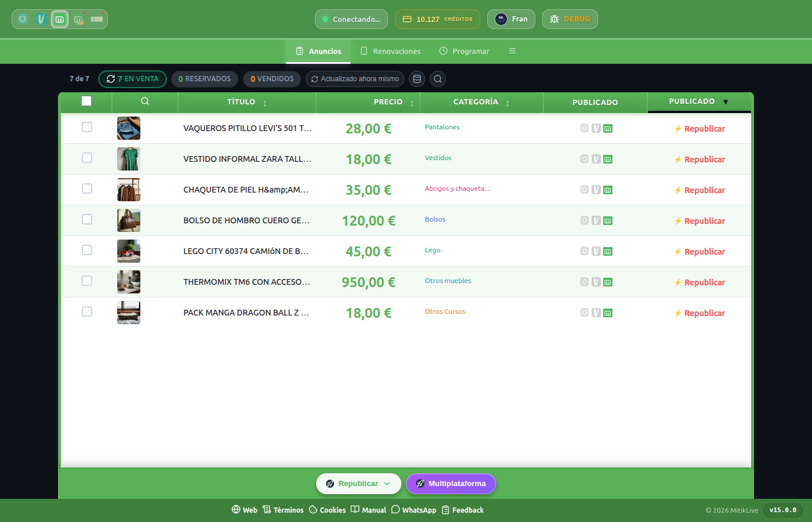Tick the select-all checkbox in header
This screenshot has height=522, width=812.
coord(86,101)
